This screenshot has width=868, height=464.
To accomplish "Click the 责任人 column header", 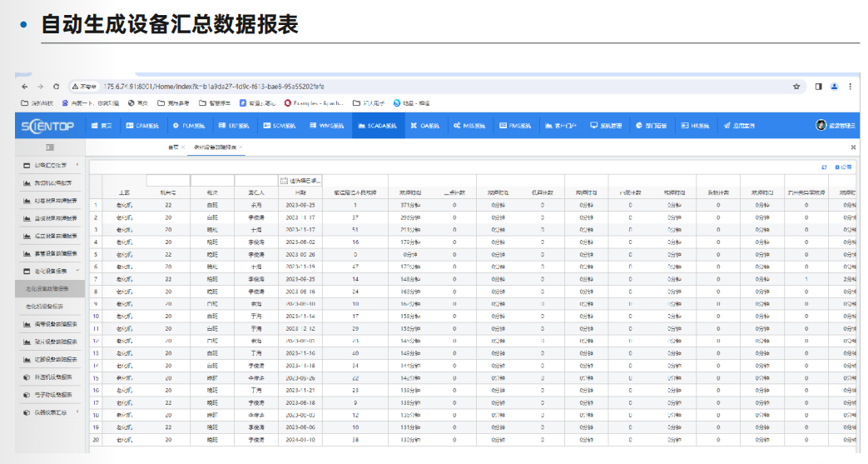I will click(x=256, y=193).
